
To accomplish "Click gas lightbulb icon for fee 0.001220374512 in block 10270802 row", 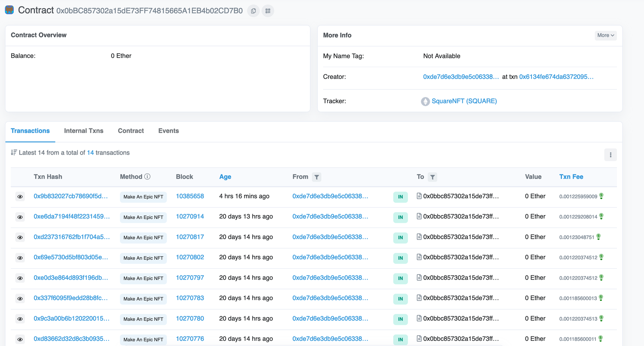I will pos(601,257).
